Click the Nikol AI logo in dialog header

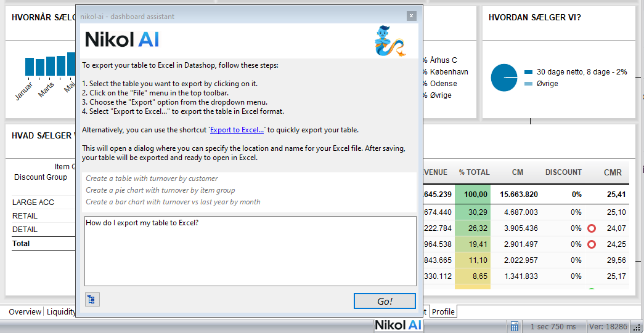pyautogui.click(x=121, y=40)
